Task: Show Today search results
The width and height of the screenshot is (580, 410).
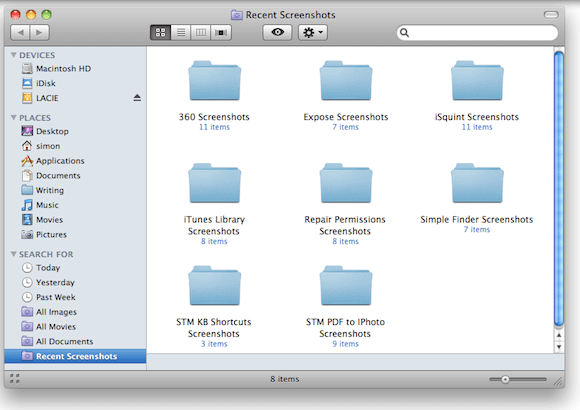Action: [75, 268]
